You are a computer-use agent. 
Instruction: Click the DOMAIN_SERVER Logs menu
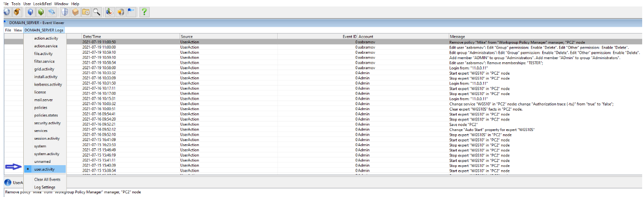pyautogui.click(x=44, y=30)
